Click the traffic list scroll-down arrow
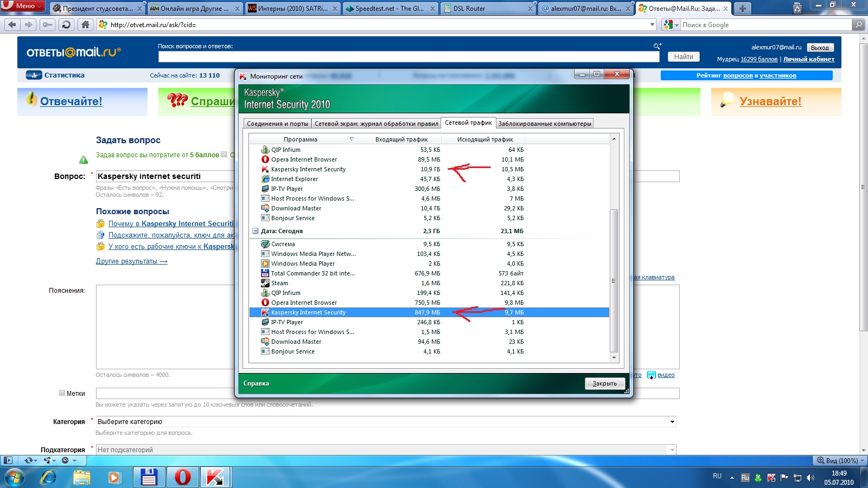 pyautogui.click(x=614, y=357)
